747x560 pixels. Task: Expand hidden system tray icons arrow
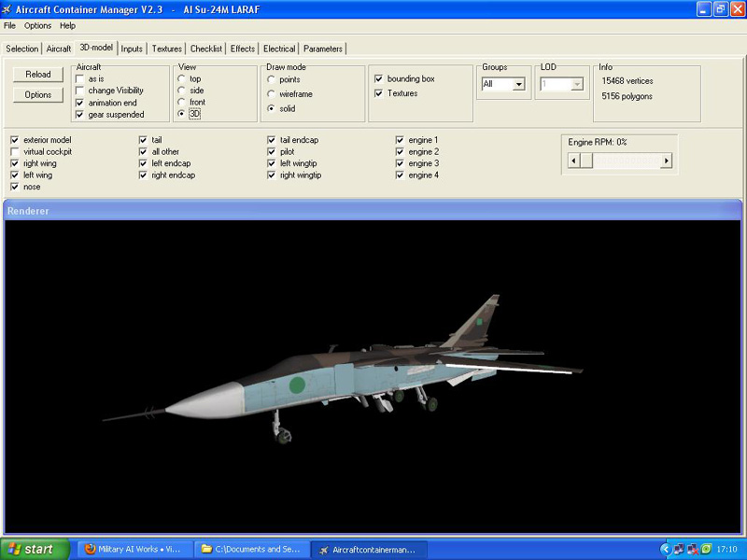click(x=665, y=549)
